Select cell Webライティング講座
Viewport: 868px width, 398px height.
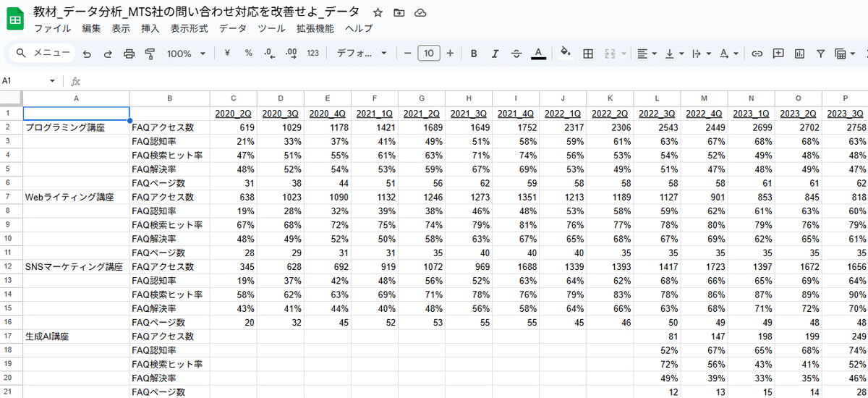tap(76, 197)
